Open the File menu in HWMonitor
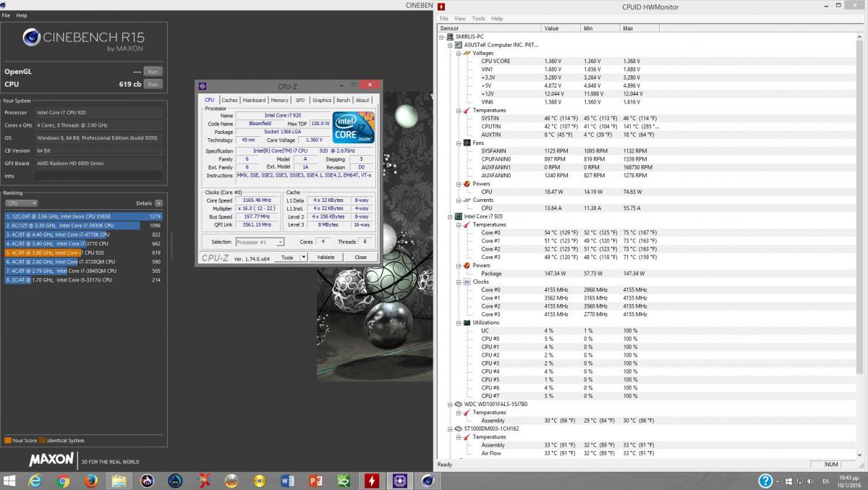Screen dimensions: 868x490 (444, 18)
